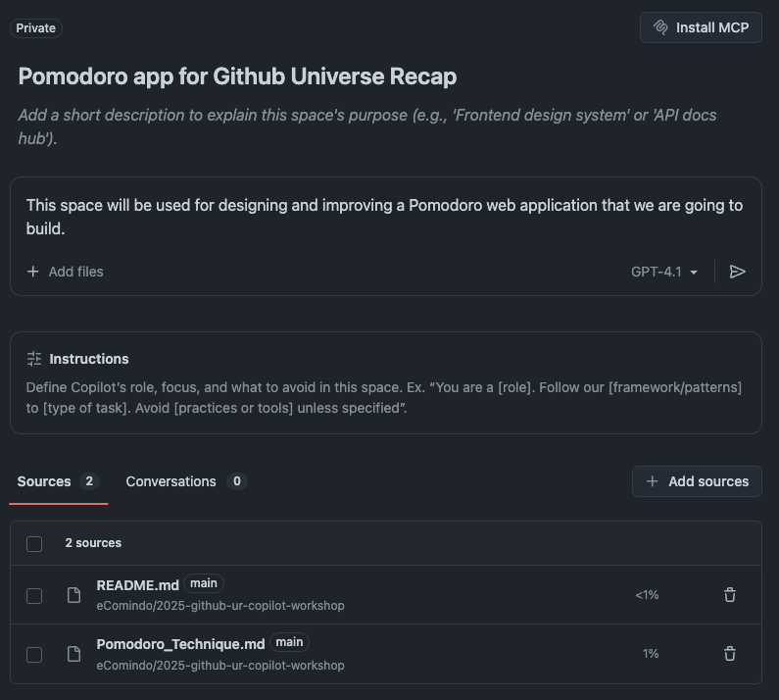This screenshot has height=700, width=779.
Task: Click into the Instructions text area
Action: tap(384, 397)
